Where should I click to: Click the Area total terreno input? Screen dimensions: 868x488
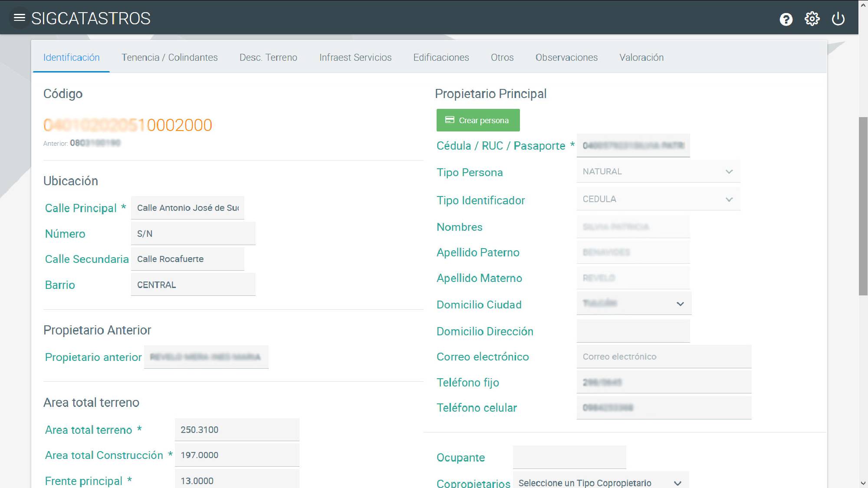[x=237, y=429]
